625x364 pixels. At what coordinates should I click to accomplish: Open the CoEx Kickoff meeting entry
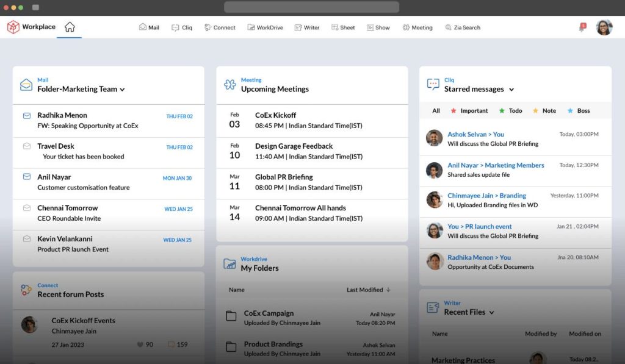pos(312,120)
